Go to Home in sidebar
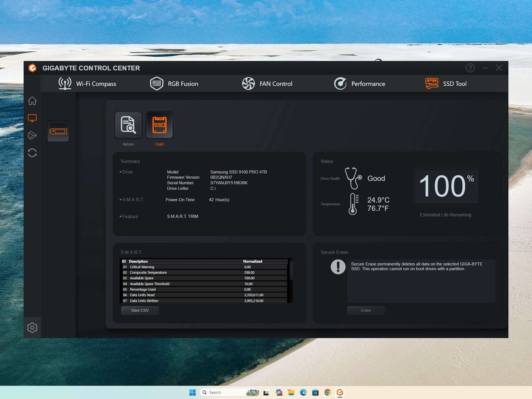The image size is (532, 399). point(32,101)
